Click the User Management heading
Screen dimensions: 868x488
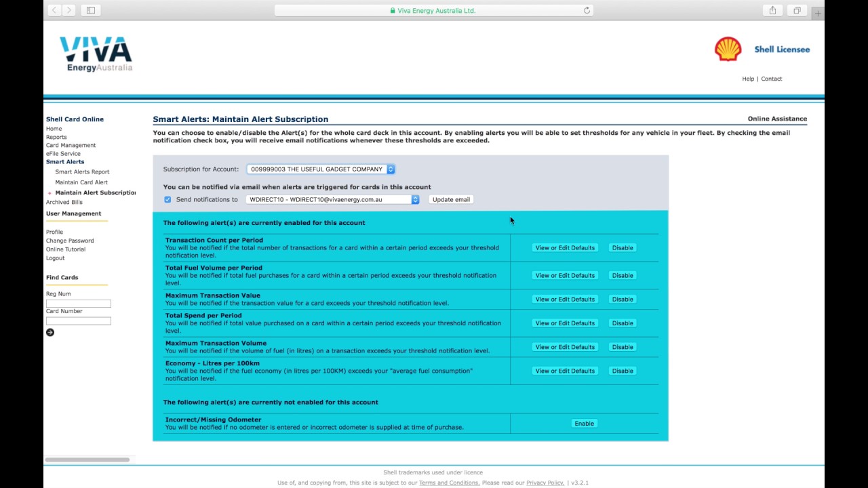[73, 213]
